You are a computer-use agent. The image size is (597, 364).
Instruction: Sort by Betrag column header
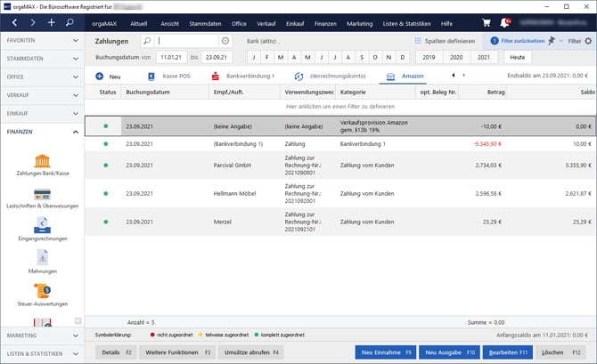click(482, 92)
